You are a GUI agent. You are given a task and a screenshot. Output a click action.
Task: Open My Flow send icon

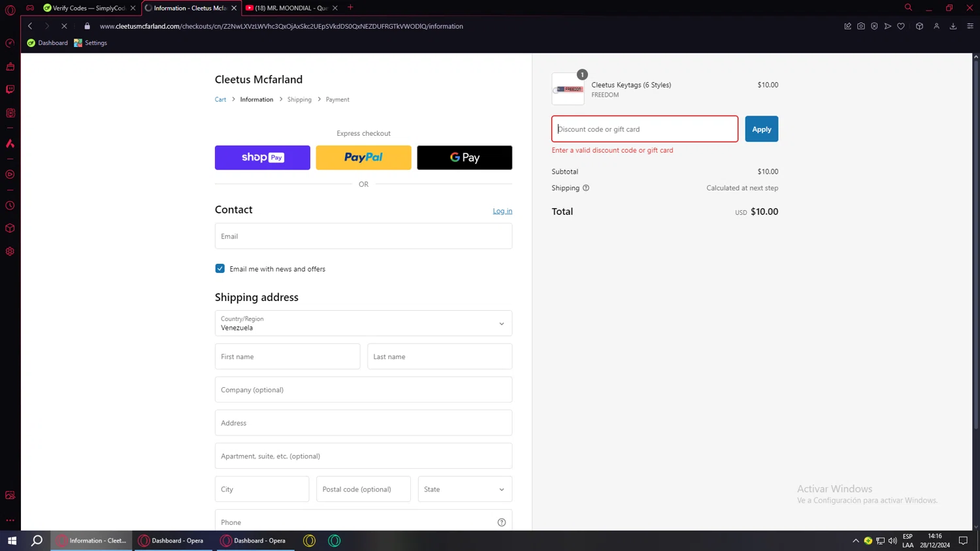coord(887,26)
